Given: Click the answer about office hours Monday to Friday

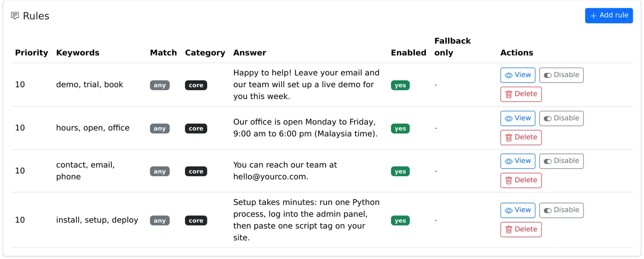Looking at the screenshot, I should pos(305,128).
